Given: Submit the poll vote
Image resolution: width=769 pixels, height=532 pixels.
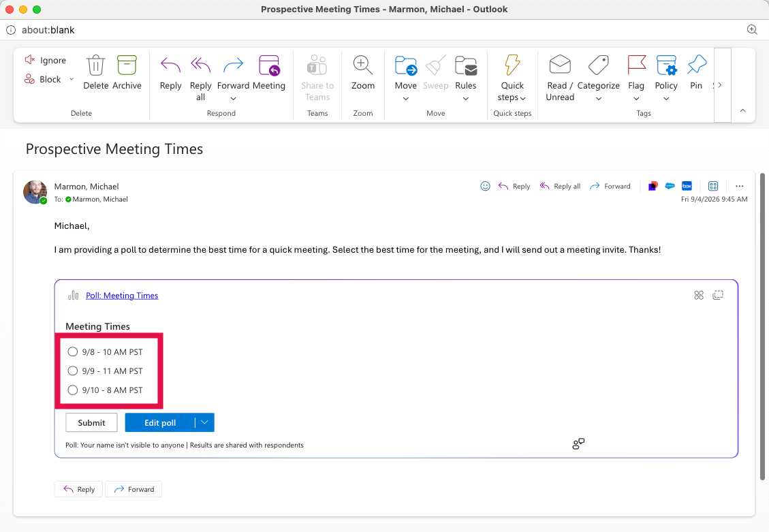Looking at the screenshot, I should [91, 422].
